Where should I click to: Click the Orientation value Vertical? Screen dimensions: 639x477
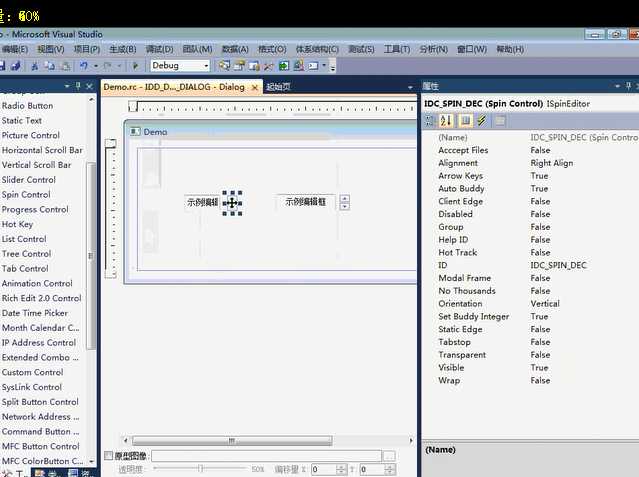coord(545,304)
